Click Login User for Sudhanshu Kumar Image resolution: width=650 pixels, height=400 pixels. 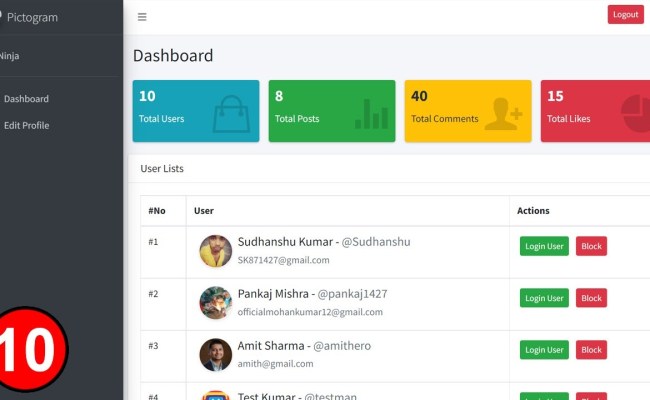point(544,246)
